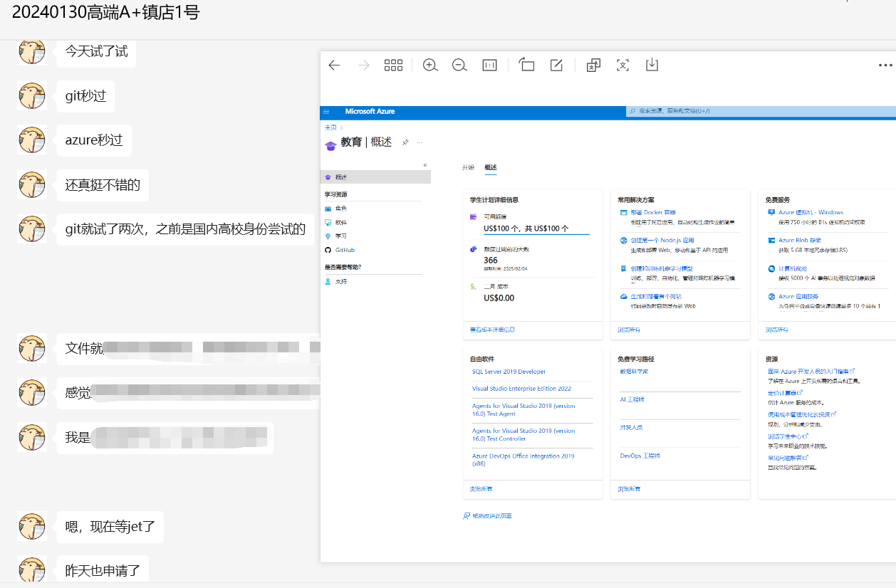Screen dimensions: 896x588
Task: Click 浏览所有 under 自由软件
Action: (481, 489)
